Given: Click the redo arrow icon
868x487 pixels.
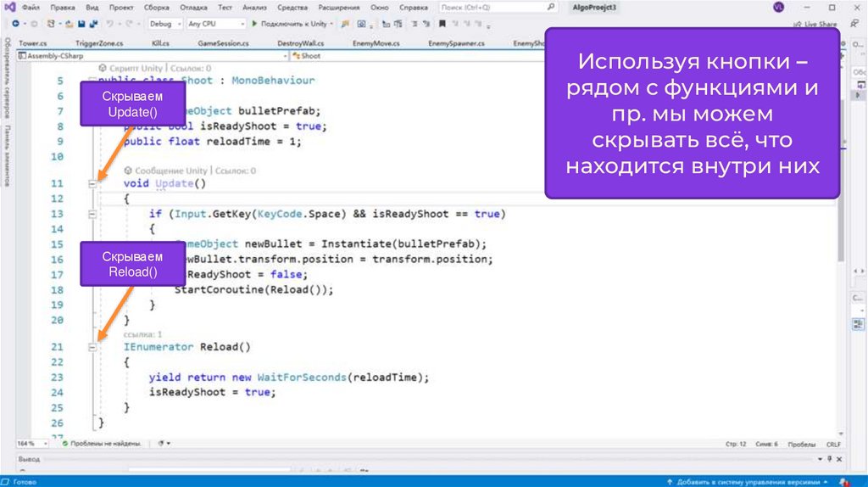Looking at the screenshot, I should (x=129, y=24).
